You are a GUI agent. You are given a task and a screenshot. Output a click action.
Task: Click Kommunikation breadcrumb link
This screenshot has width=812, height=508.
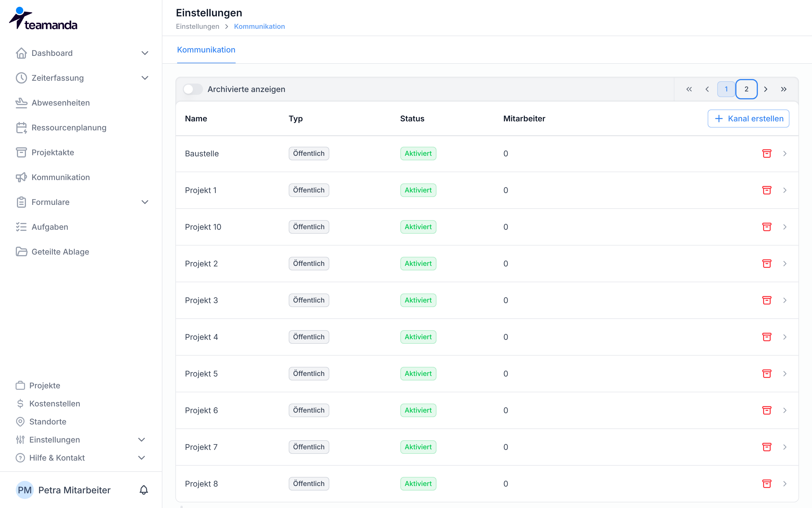[259, 27]
